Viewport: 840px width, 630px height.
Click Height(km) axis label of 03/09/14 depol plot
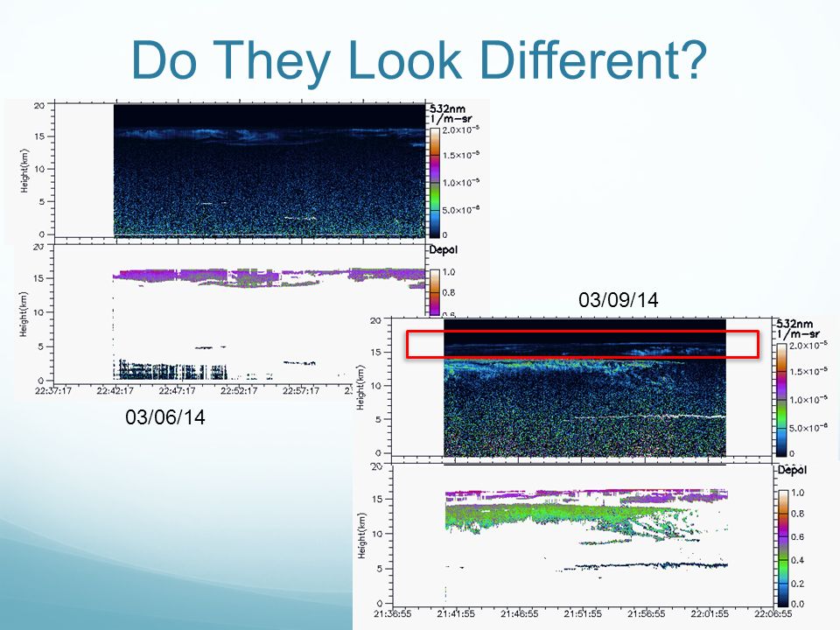[361, 535]
